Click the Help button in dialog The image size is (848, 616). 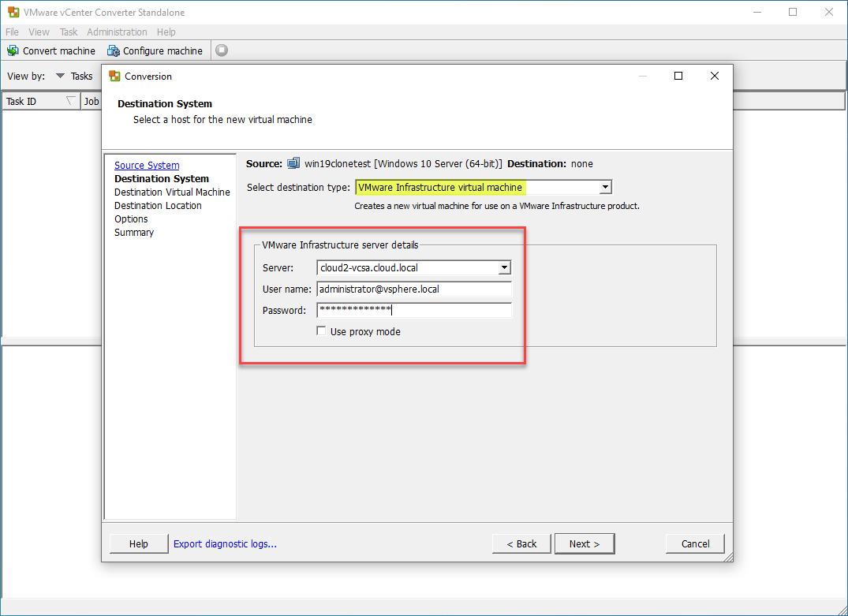click(x=139, y=544)
